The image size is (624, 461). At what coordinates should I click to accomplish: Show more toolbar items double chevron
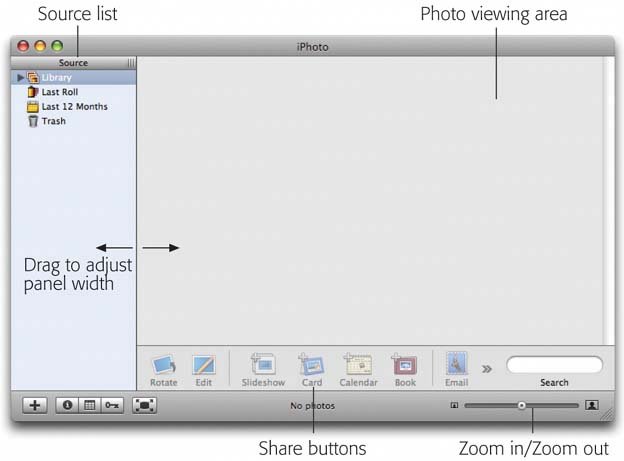(487, 369)
